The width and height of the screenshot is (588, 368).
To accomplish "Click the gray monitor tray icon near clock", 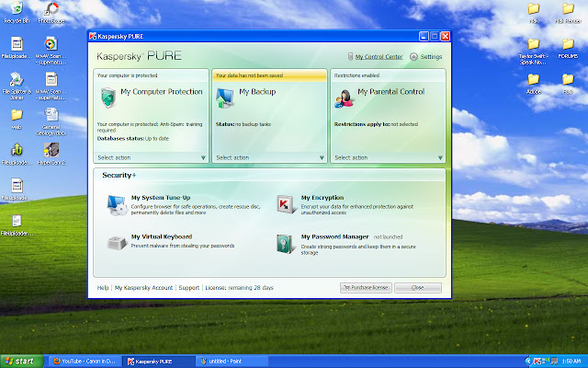I will coord(554,362).
